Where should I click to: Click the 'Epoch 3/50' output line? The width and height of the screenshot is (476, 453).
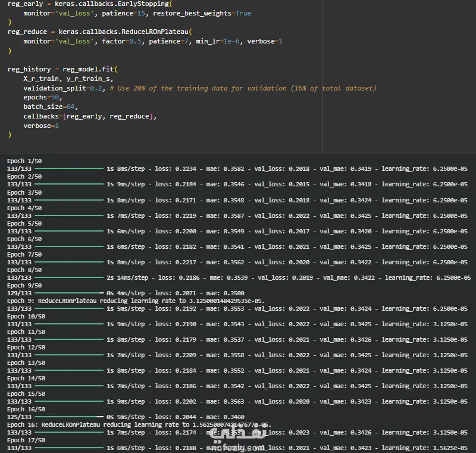pyautogui.click(x=24, y=192)
